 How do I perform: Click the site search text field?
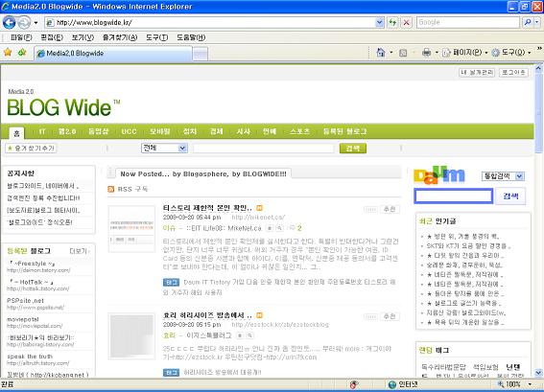264,149
